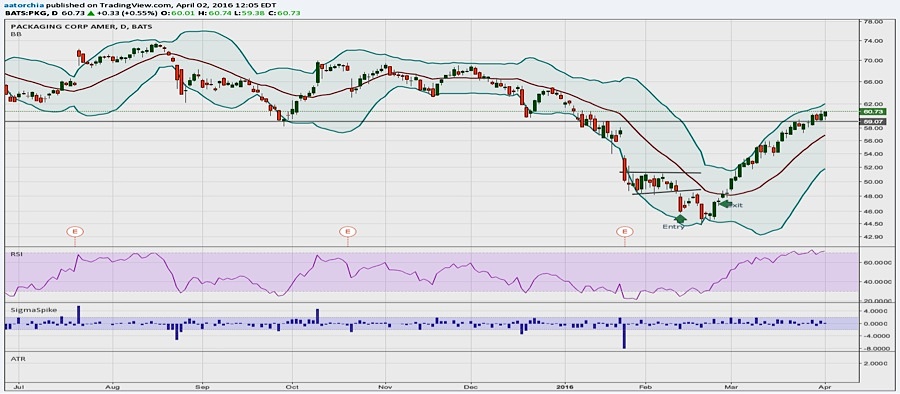Screen dimensions: 900x394
Task: Click the Entry annotation label
Action: [x=673, y=227]
